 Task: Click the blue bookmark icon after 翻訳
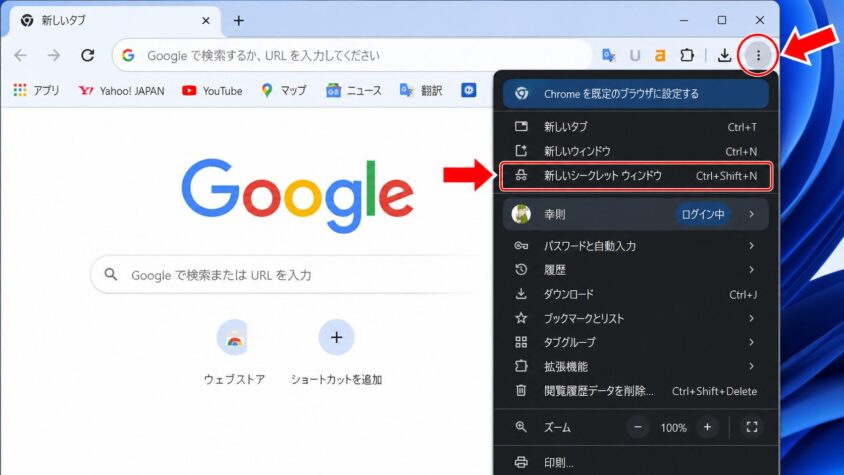point(469,90)
